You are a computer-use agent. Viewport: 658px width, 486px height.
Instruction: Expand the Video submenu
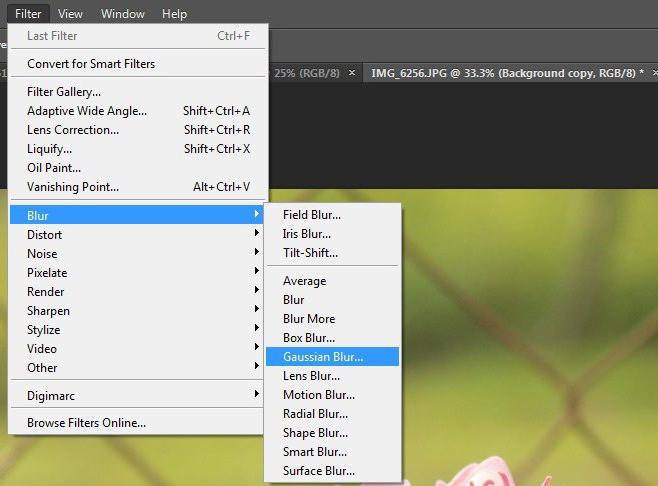137,349
